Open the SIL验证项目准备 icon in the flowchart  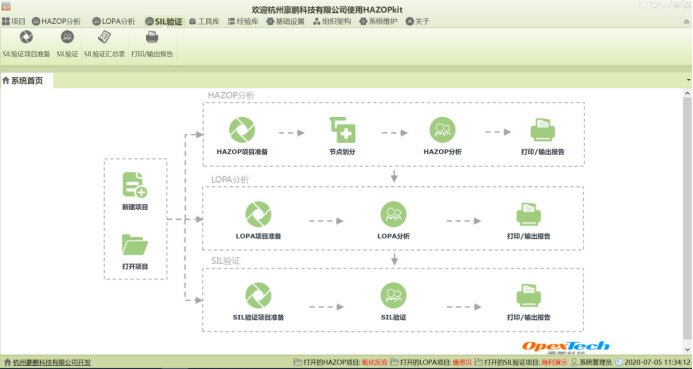click(258, 296)
